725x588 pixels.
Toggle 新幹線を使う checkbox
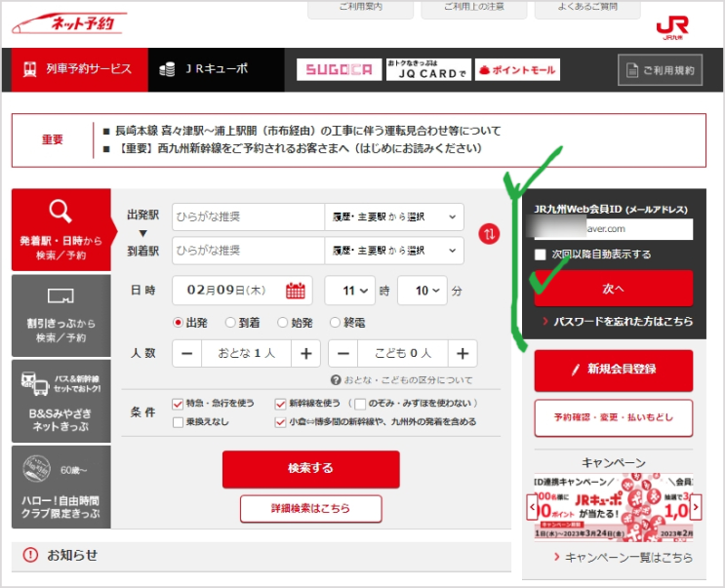(280, 404)
